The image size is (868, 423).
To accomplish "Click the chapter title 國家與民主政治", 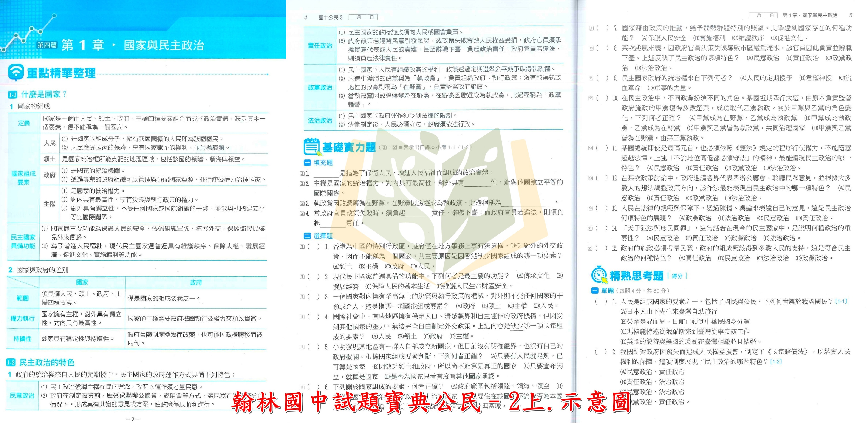I will [x=164, y=45].
